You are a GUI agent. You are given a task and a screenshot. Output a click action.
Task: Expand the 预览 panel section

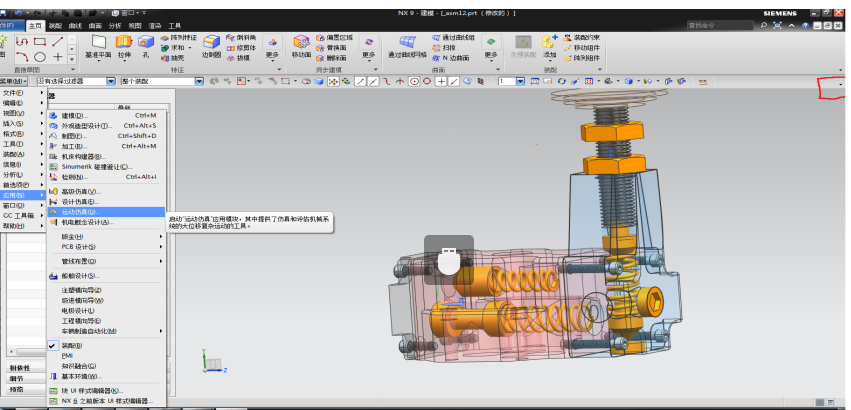click(x=26, y=389)
